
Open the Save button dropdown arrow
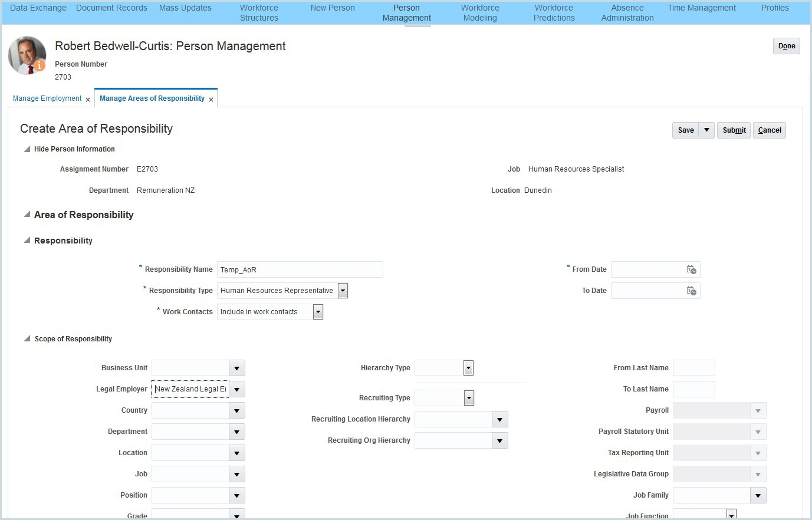point(706,130)
